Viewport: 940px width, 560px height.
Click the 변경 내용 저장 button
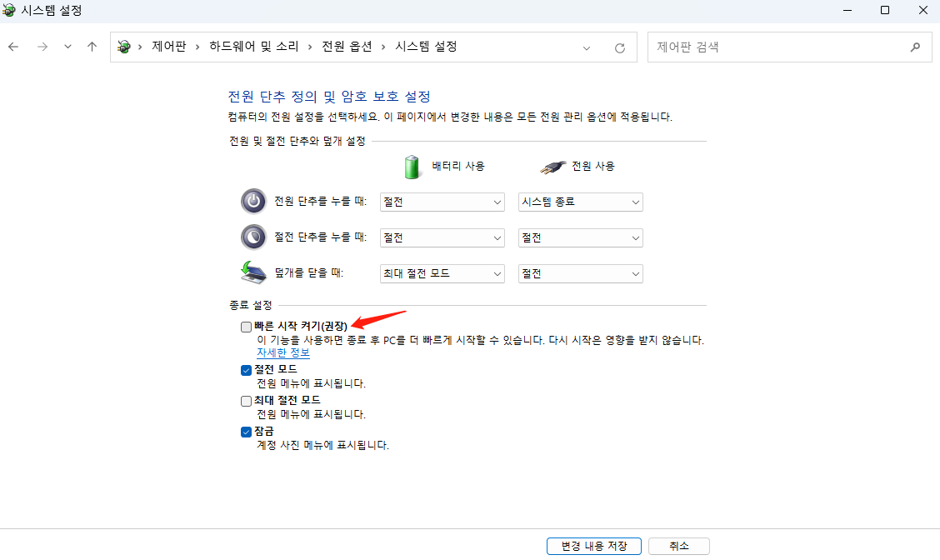pos(593,546)
